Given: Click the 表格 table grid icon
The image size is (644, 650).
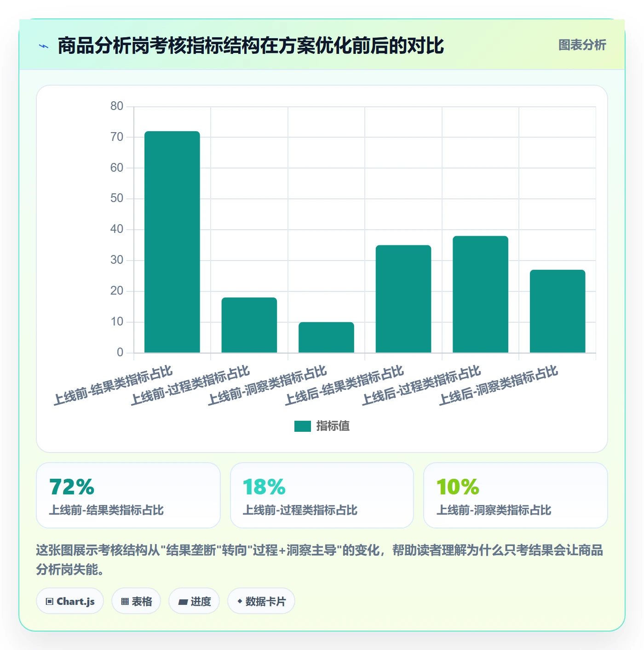Looking at the screenshot, I should pyautogui.click(x=125, y=602).
